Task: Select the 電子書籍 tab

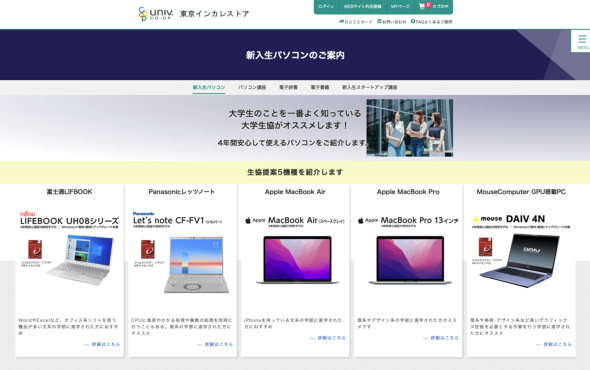Action: coord(320,87)
